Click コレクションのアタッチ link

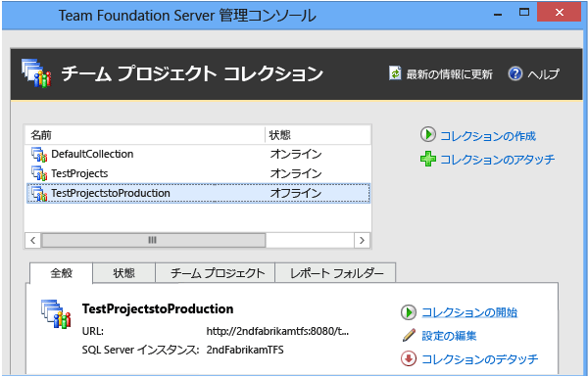(x=497, y=160)
